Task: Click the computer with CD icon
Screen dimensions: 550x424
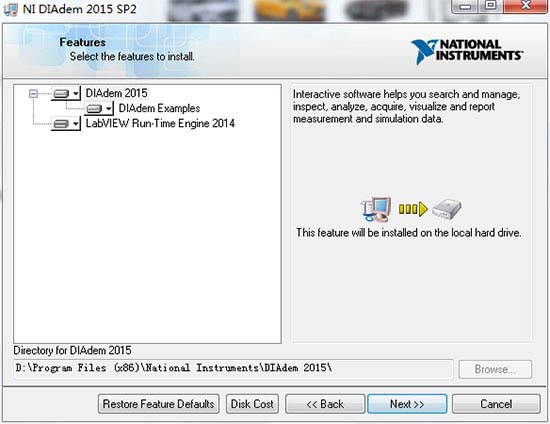Action: coord(376,209)
